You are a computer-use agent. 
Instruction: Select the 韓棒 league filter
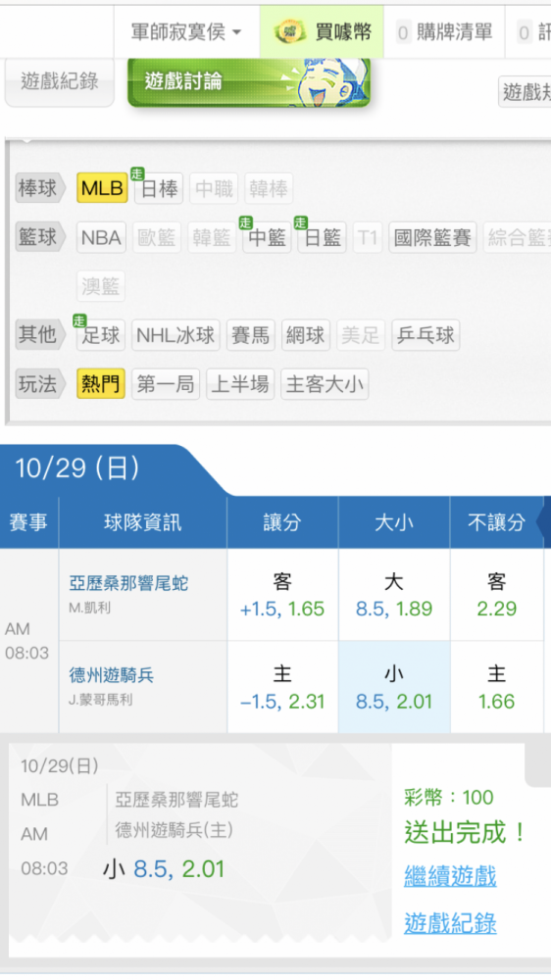pos(269,188)
